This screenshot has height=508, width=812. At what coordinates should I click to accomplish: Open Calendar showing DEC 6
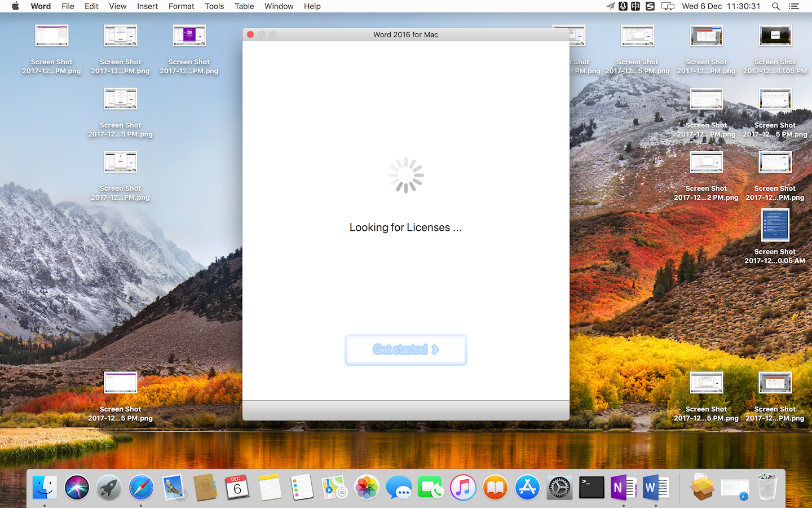(237, 488)
